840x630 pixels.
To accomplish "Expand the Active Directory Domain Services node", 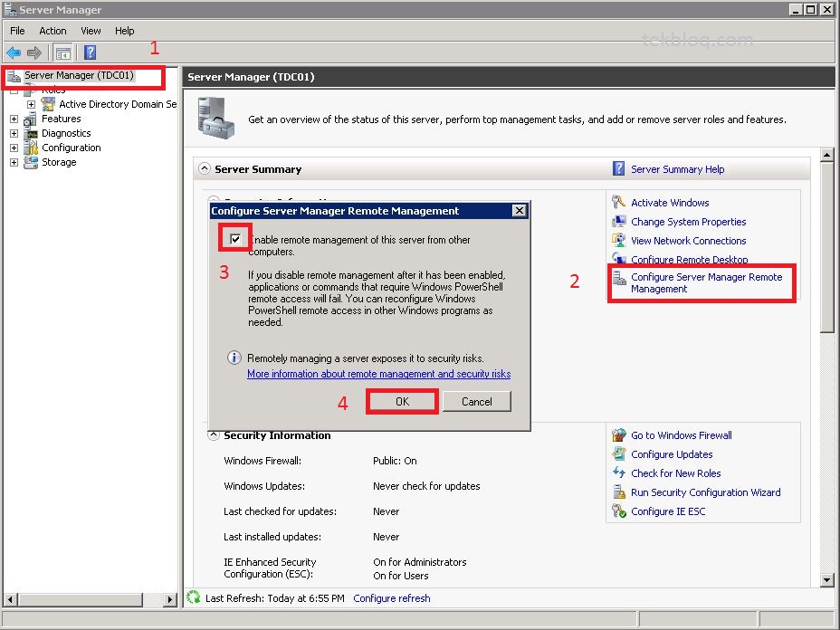I will (31, 104).
